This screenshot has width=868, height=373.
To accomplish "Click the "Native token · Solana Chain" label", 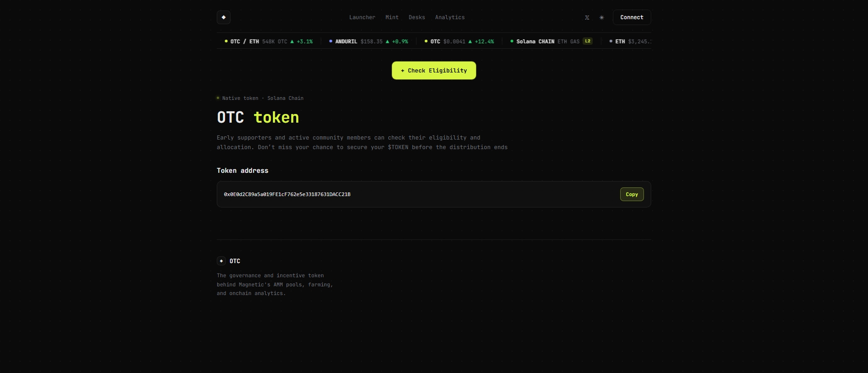I will click(x=260, y=98).
